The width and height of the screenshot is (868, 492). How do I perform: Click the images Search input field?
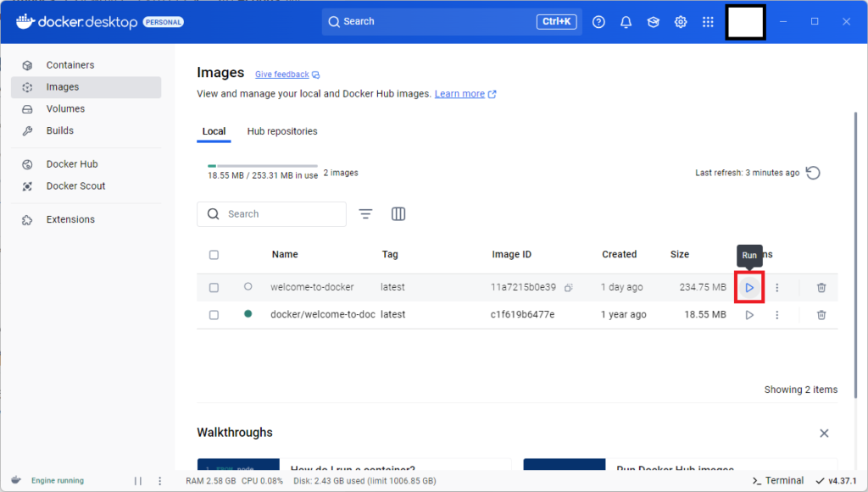(271, 214)
